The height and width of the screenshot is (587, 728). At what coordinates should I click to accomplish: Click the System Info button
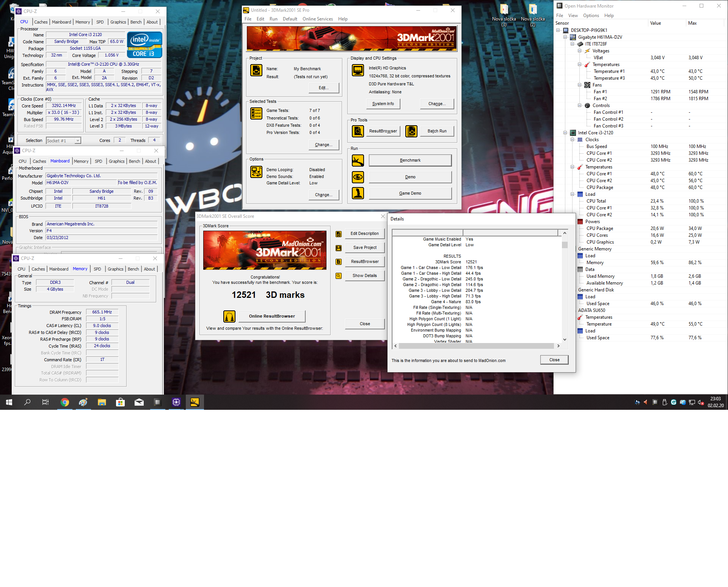coord(383,104)
